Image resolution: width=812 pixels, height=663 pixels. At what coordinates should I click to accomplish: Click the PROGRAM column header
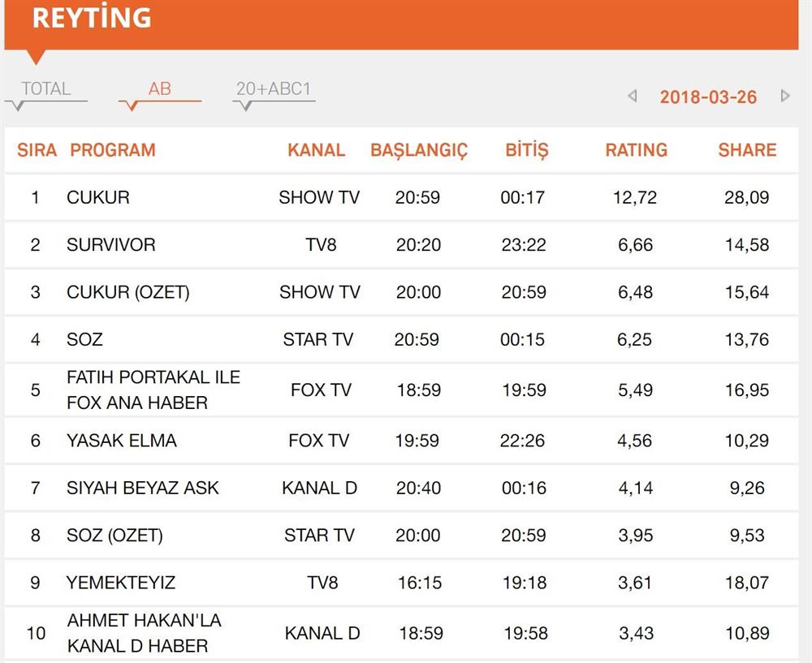(113, 150)
